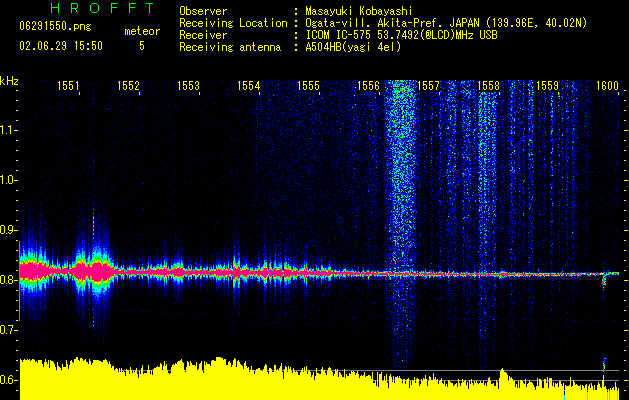Screen dimensions: 629x400
Task: Click the meteor count value 5
Action: (x=142, y=46)
